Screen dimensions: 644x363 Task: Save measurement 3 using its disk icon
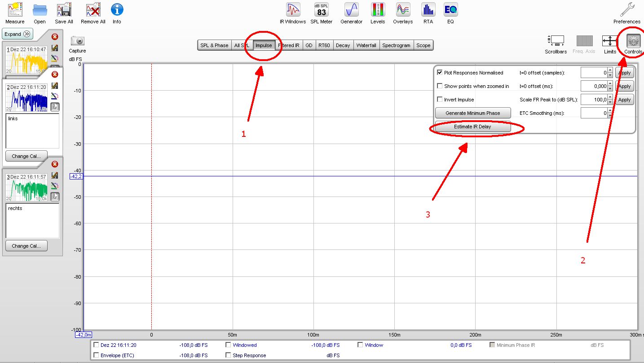[55, 175]
